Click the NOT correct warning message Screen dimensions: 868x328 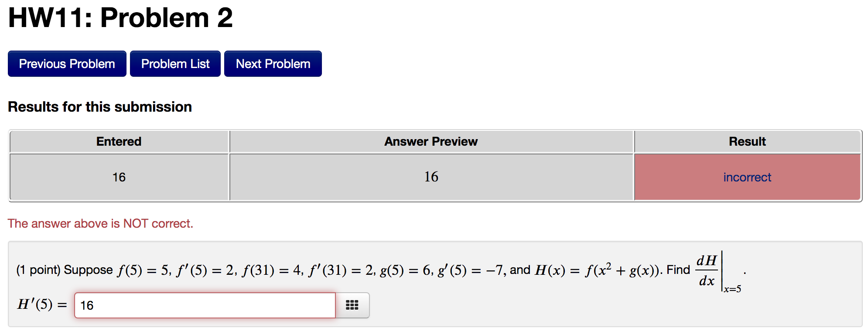(x=101, y=223)
